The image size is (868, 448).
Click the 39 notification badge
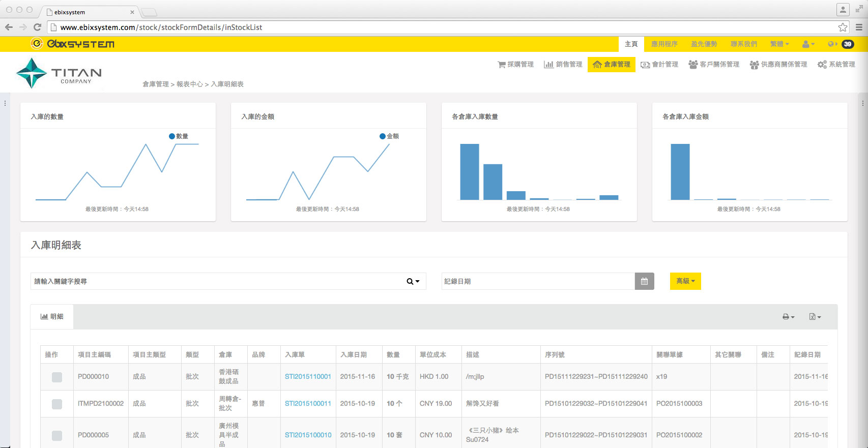848,44
